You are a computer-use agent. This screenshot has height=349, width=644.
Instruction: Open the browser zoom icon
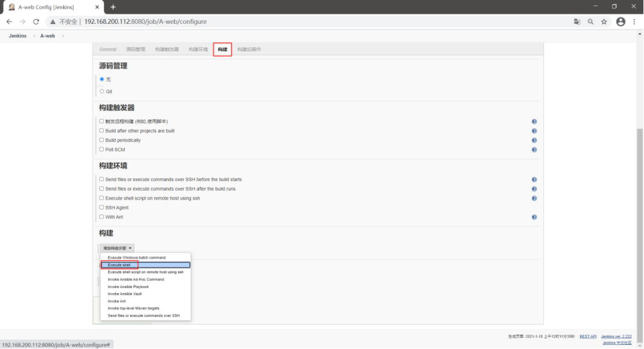(591, 22)
